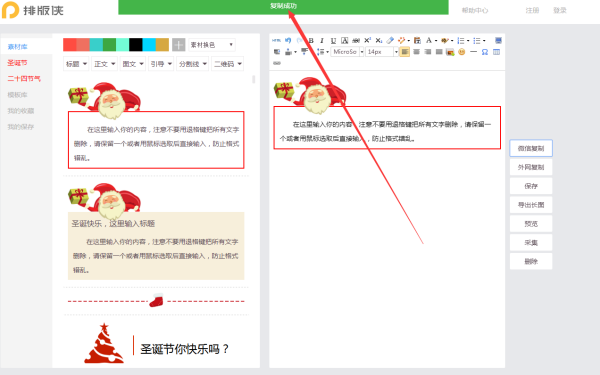Open the MicroSo font family dropdown
This screenshot has height=375, width=600.
[x=347, y=52]
